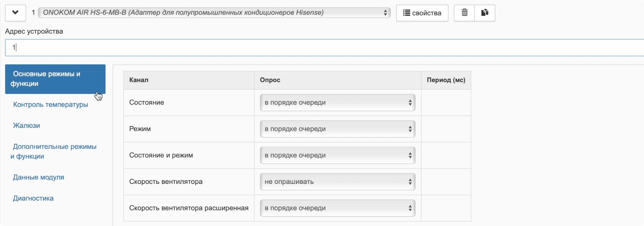Screen dimensions: 644x226
Task: Select the Основные режимы и функции tab
Action: tap(55, 79)
